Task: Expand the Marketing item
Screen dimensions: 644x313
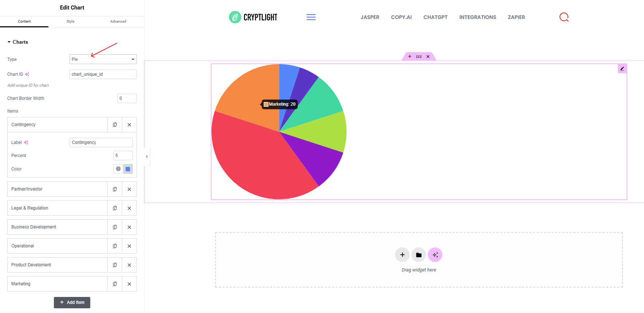Action: coord(58,284)
